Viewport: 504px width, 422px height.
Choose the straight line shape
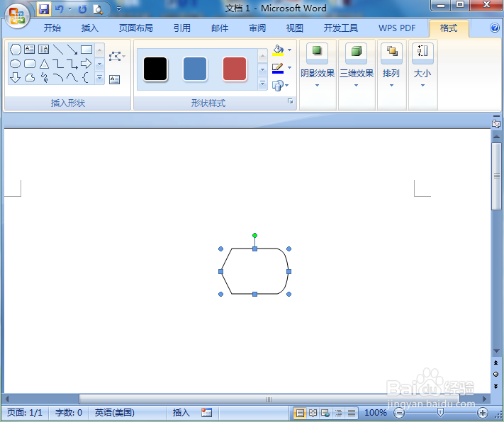[x=58, y=49]
